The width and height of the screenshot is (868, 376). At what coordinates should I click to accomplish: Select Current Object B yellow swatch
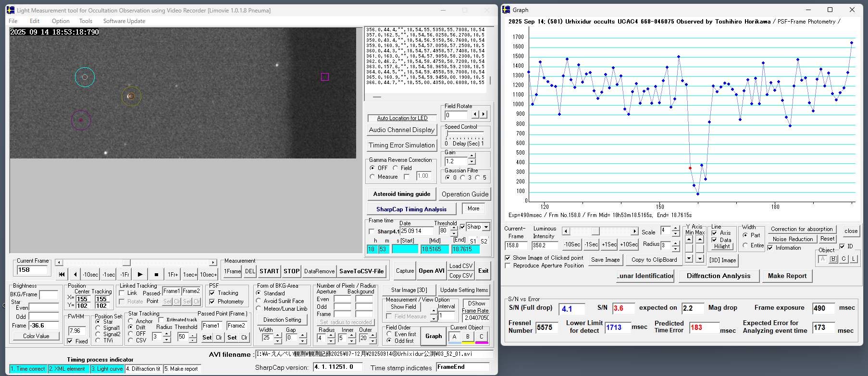coord(468,337)
